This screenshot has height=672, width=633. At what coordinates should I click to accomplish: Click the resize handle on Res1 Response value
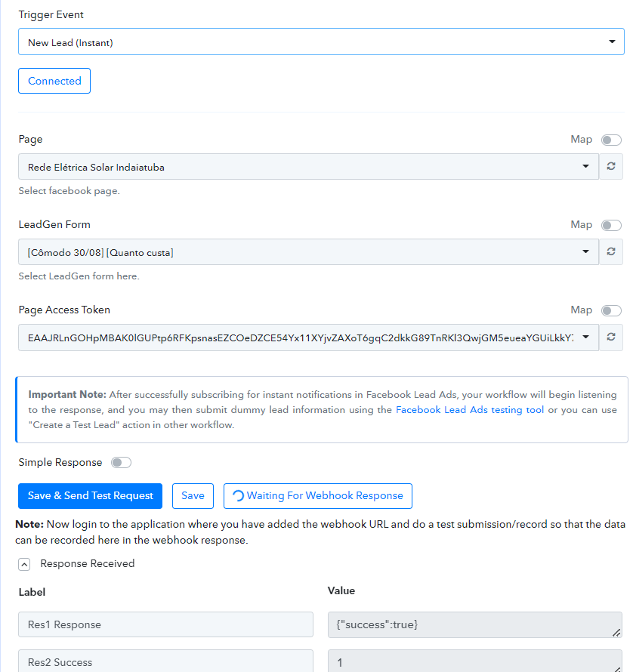[x=616, y=632]
